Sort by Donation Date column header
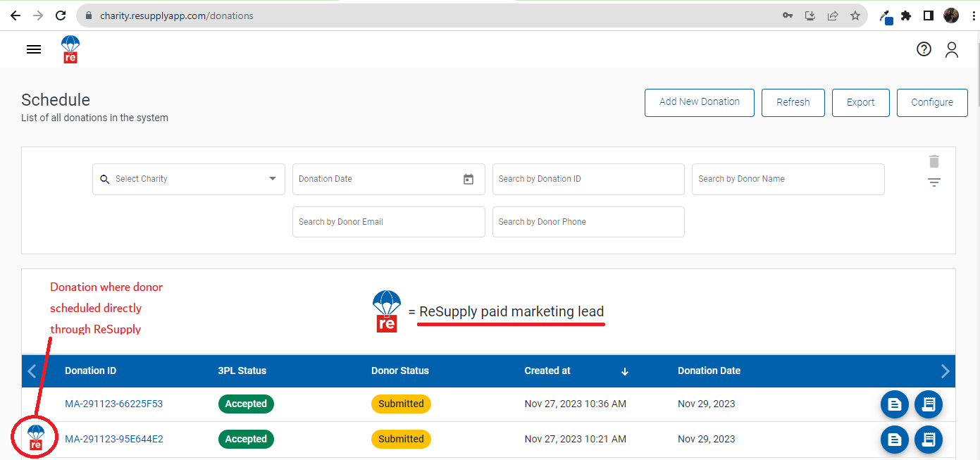The height and width of the screenshot is (460, 980). click(709, 371)
